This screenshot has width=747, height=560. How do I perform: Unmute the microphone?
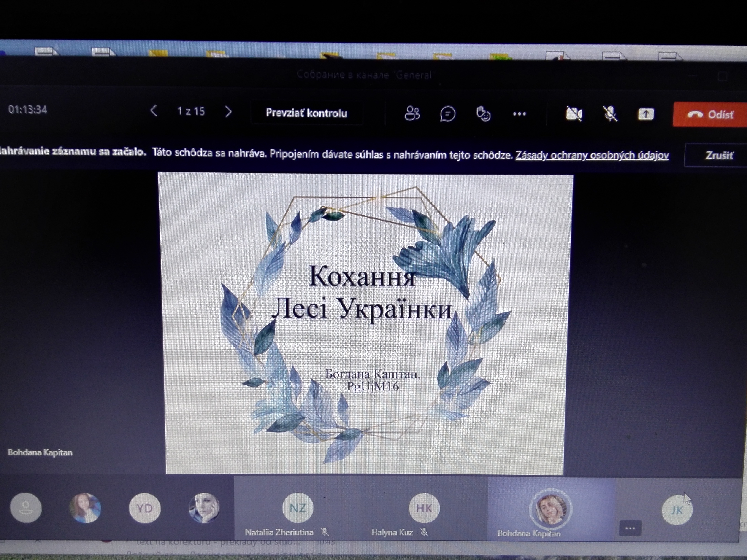[610, 114]
